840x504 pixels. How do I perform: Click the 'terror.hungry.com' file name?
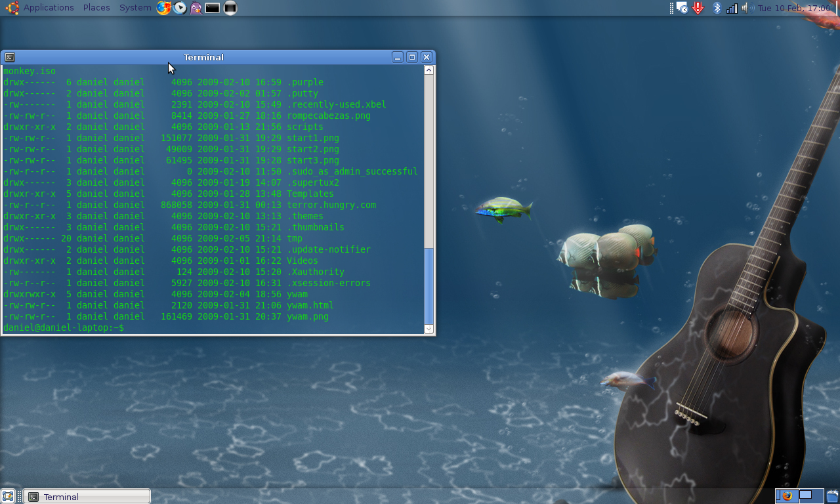(x=331, y=205)
